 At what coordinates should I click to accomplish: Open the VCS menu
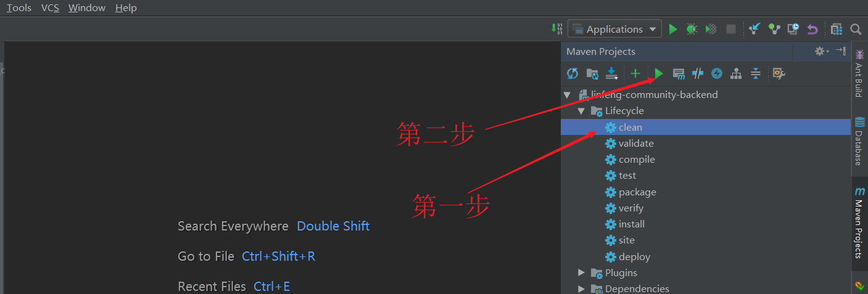pyautogui.click(x=50, y=8)
